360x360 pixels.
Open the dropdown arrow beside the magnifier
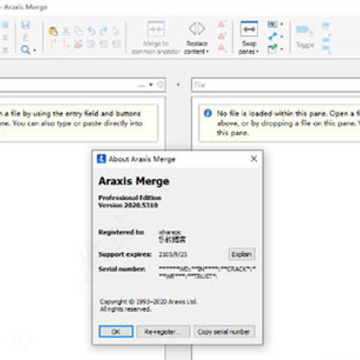35,51
